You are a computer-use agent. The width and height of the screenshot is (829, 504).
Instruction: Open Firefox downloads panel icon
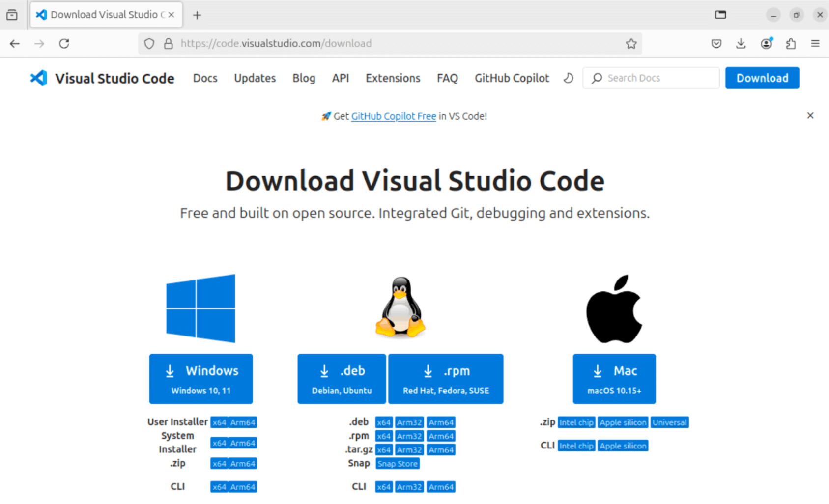(741, 43)
